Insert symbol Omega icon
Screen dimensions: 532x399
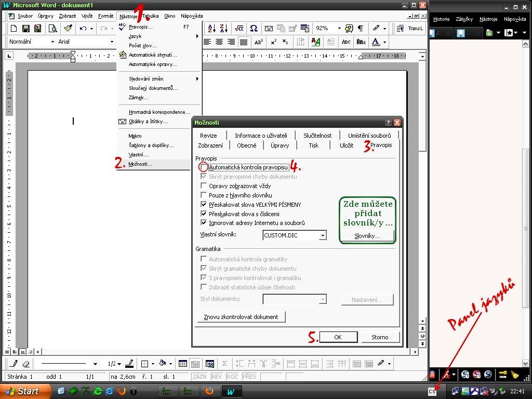click(x=254, y=29)
